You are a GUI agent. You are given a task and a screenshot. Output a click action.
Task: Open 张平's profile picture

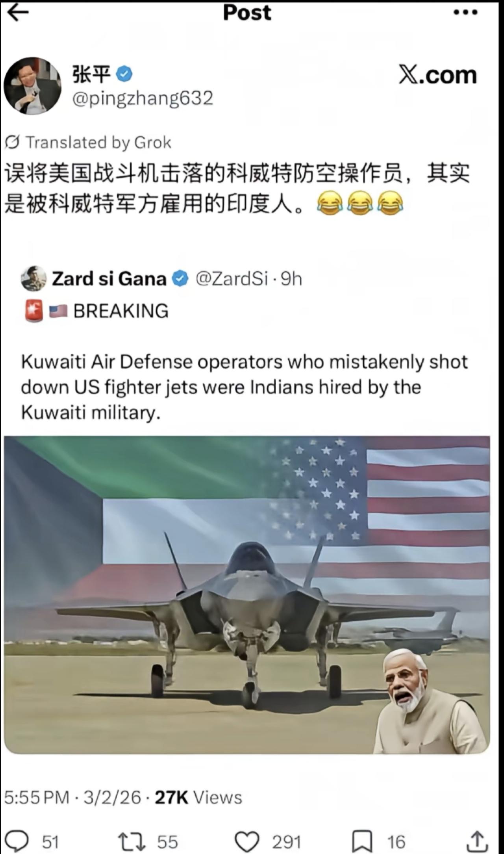tap(32, 85)
